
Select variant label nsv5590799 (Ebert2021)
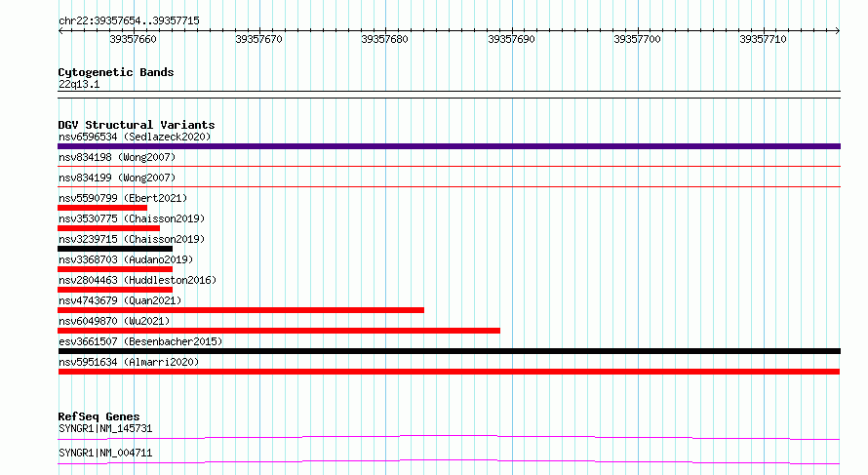pos(123,198)
